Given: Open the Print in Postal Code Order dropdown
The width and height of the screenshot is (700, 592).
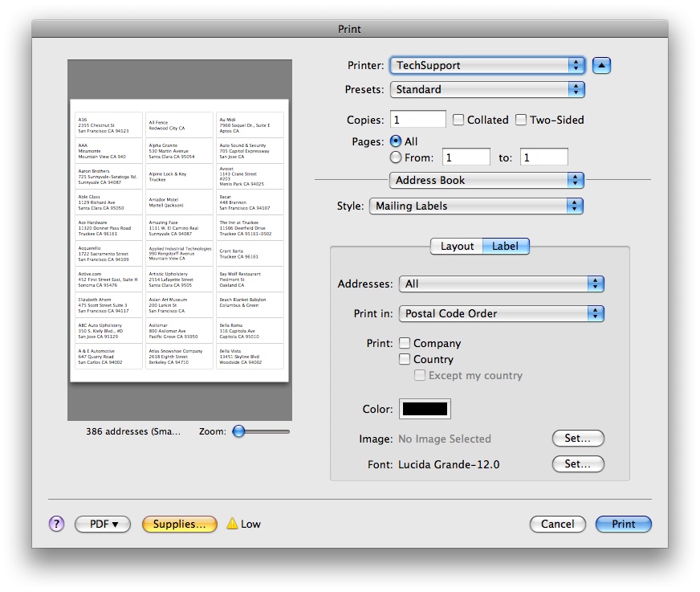Looking at the screenshot, I should point(502,313).
